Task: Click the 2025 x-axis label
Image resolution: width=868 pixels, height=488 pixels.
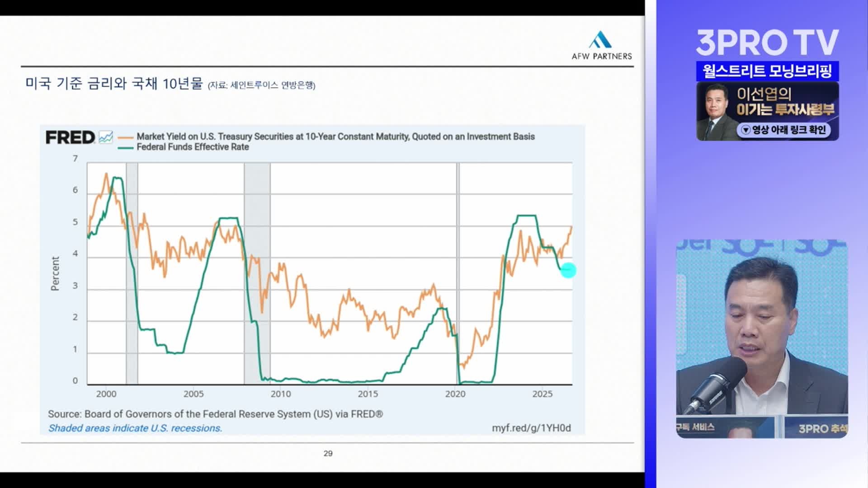Action: coord(542,394)
